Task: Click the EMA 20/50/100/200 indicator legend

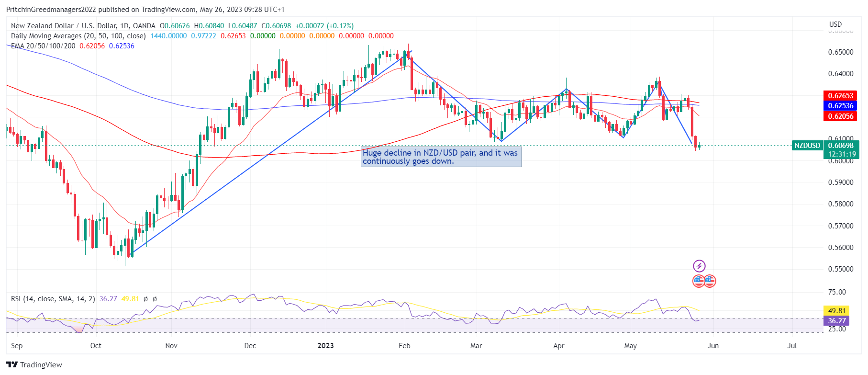Action: pyautogui.click(x=43, y=46)
